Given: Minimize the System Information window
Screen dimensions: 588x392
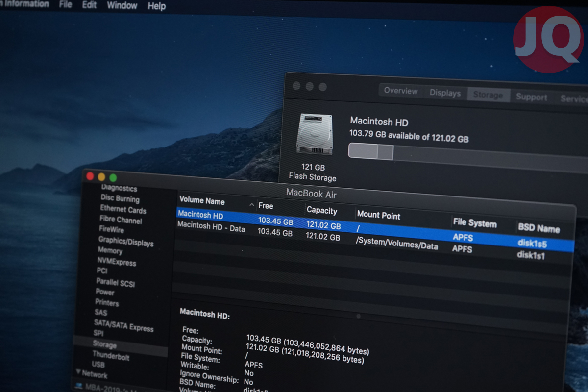Looking at the screenshot, I should [x=101, y=176].
